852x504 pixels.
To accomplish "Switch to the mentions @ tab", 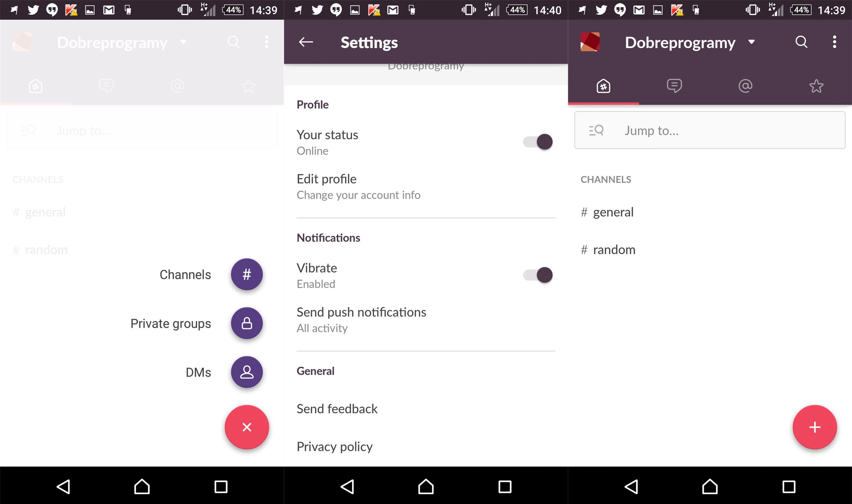I will pyautogui.click(x=745, y=86).
